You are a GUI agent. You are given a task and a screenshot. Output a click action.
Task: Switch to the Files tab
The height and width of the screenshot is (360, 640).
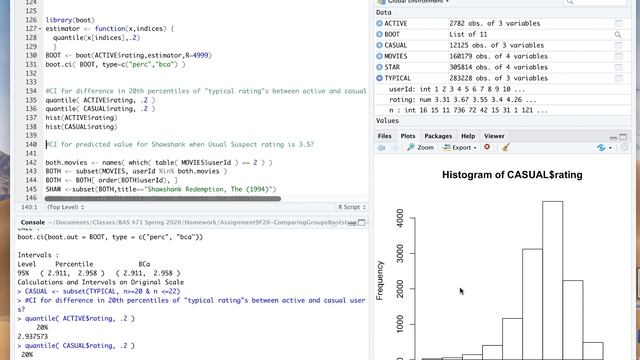pyautogui.click(x=384, y=136)
